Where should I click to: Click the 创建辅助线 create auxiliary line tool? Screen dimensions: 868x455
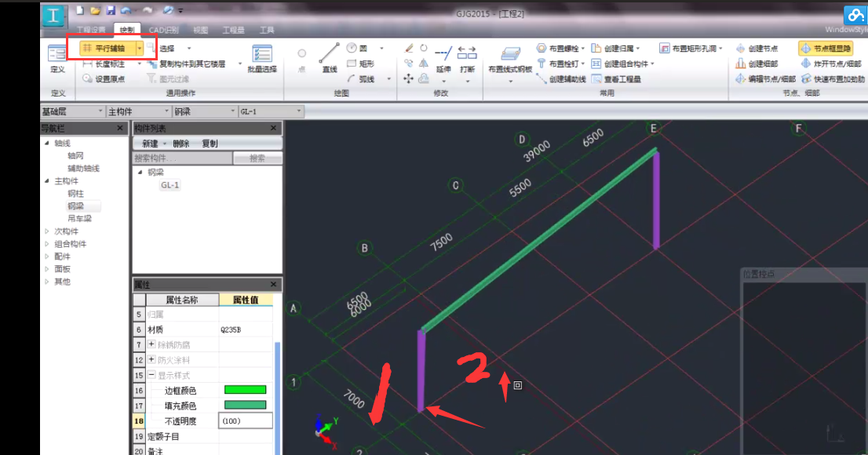(561, 79)
